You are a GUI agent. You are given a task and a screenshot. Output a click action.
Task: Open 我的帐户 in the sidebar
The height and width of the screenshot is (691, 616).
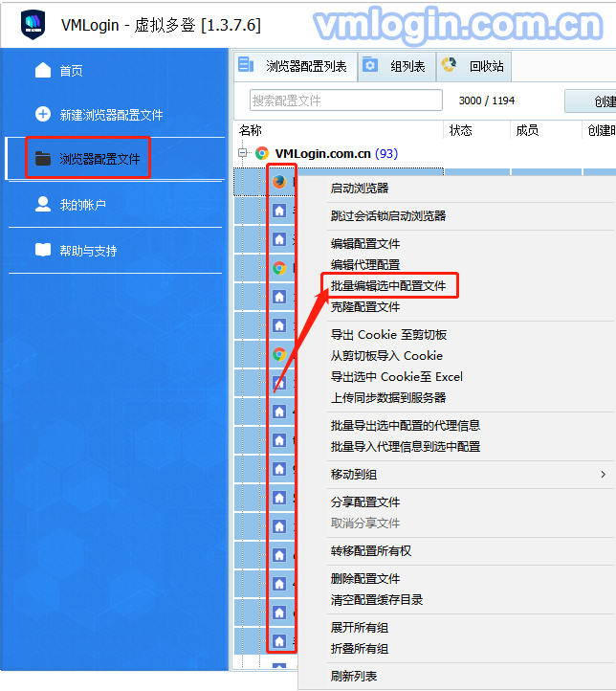point(82,205)
